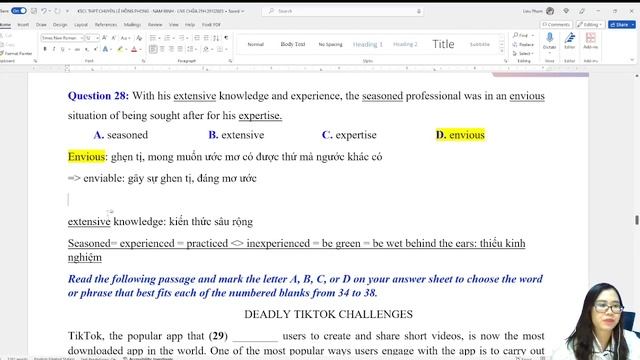Open the Font dialog launcher
This screenshot has width=640, height=360.
point(143,61)
